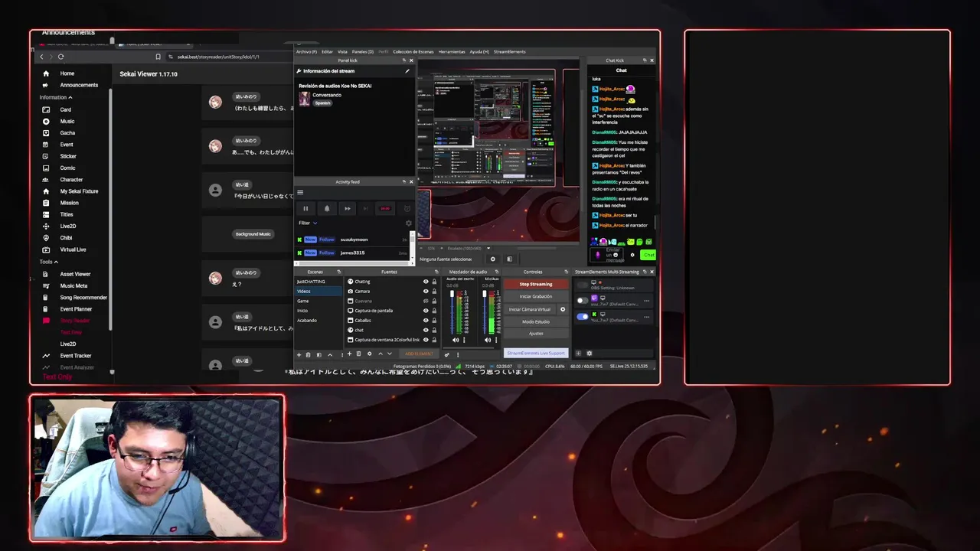This screenshot has height=551, width=980.
Task: Open Colección de Escenas menu
Action: 413,51
